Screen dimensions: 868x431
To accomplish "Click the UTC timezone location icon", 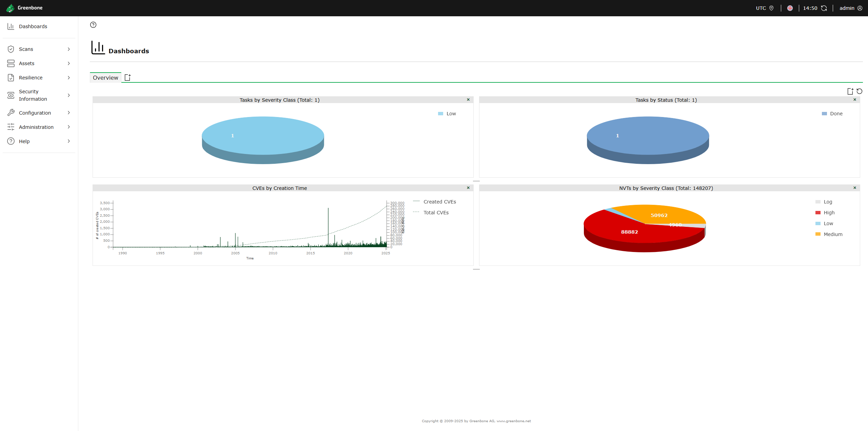I will (771, 8).
